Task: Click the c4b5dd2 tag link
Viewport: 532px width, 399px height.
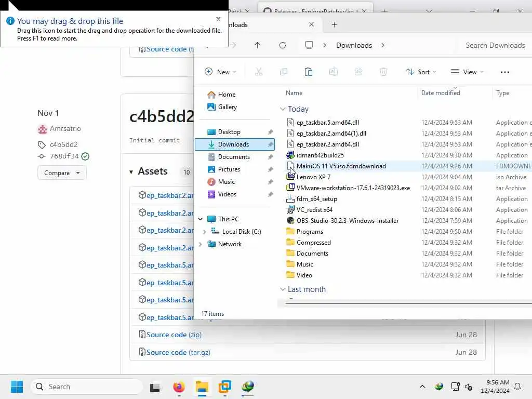Action: click(x=63, y=144)
